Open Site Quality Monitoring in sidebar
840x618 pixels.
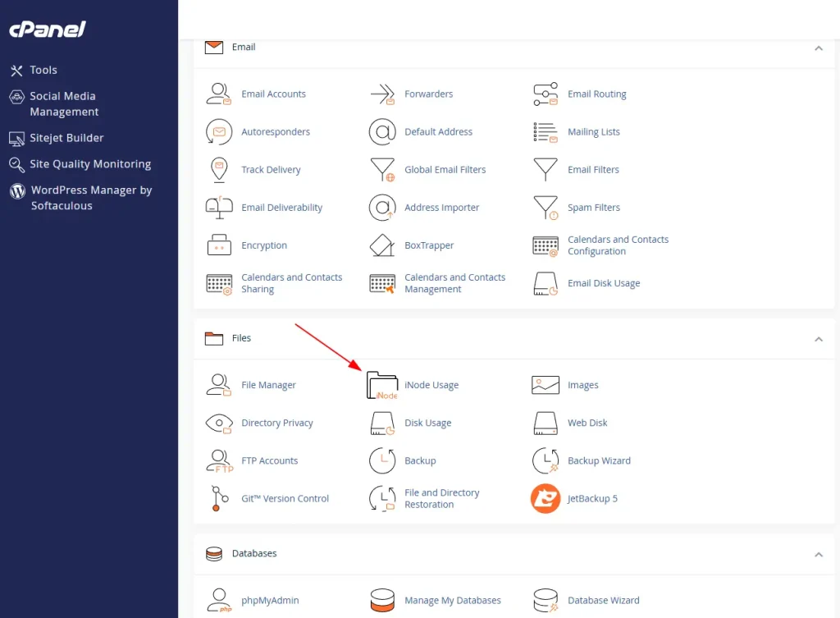(80, 164)
